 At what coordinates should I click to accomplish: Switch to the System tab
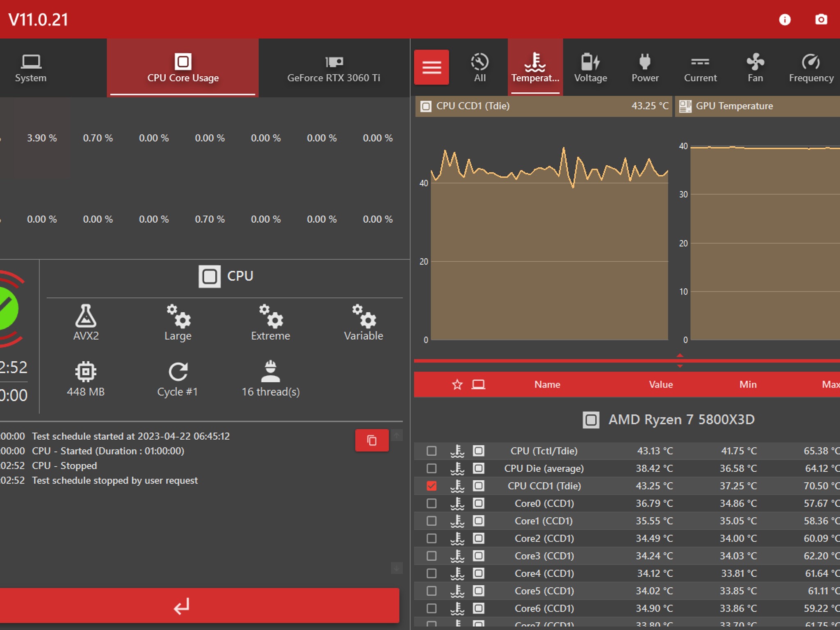(30, 68)
